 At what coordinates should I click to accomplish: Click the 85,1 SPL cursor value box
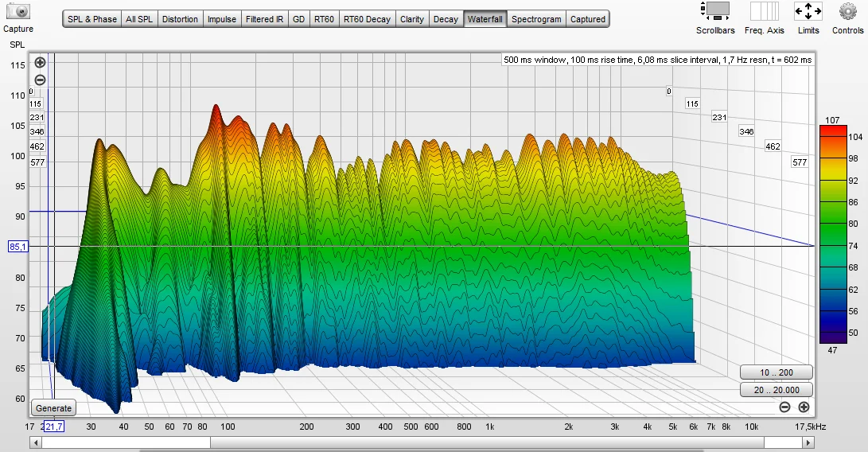point(18,247)
